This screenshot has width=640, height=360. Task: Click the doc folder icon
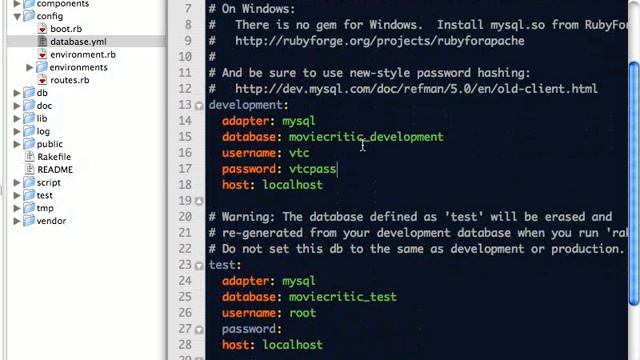pos(29,105)
